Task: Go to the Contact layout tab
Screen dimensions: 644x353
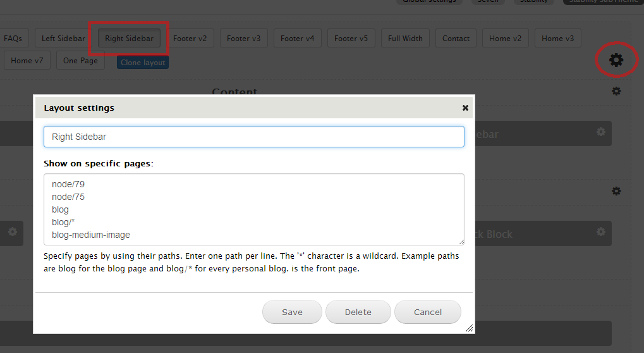Action: coord(456,39)
